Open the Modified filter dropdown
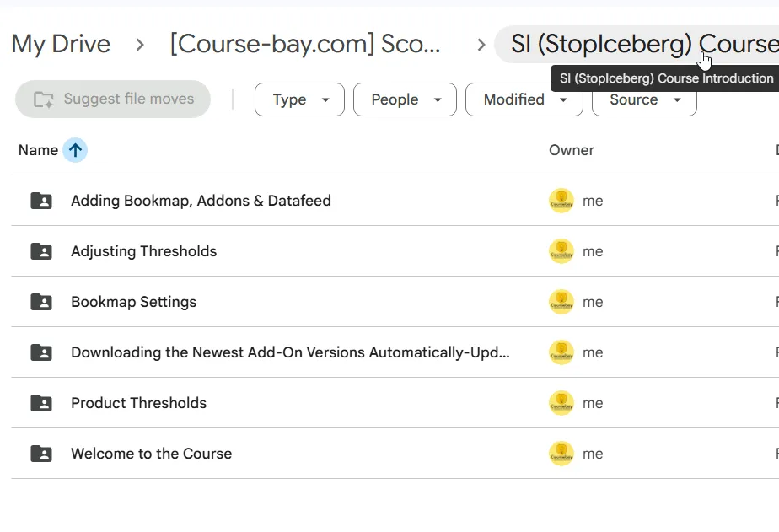Viewport: 779px width, 532px height. pyautogui.click(x=524, y=99)
